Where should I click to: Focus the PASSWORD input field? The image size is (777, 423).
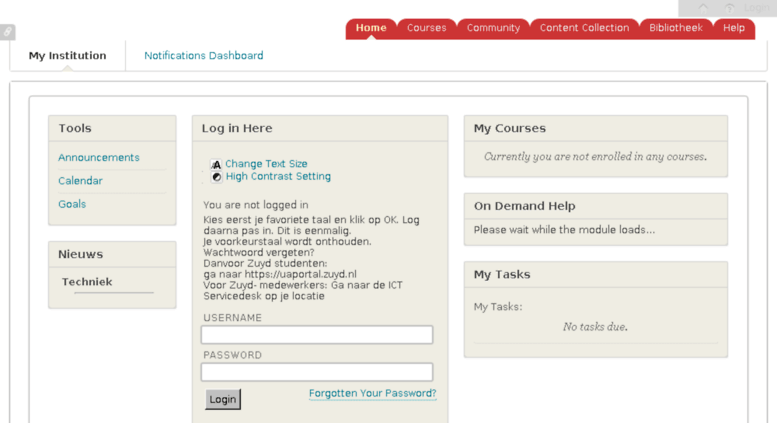point(317,372)
